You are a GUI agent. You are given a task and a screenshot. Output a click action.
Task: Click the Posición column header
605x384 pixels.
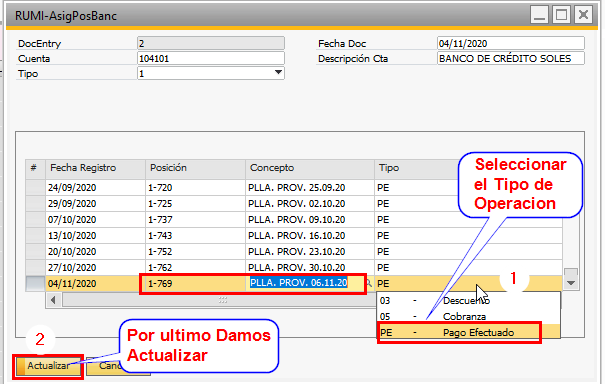click(195, 168)
